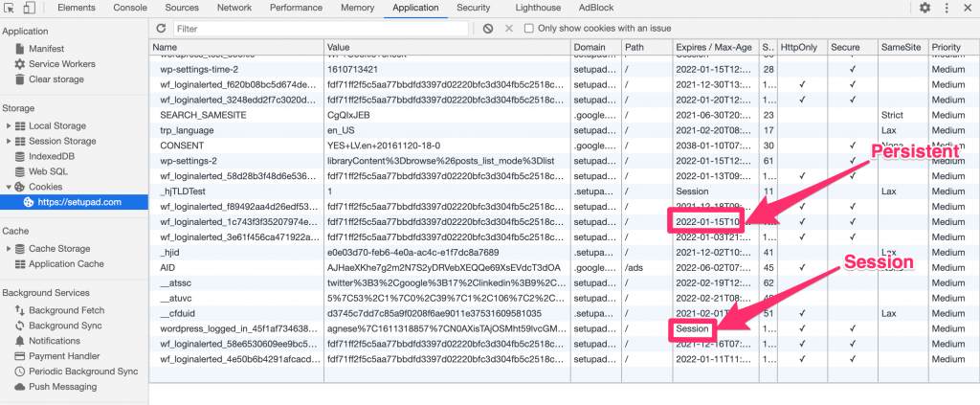Screen dimensions: 980x405
Task: Click the inspect element picker icon
Action: click(x=10, y=8)
